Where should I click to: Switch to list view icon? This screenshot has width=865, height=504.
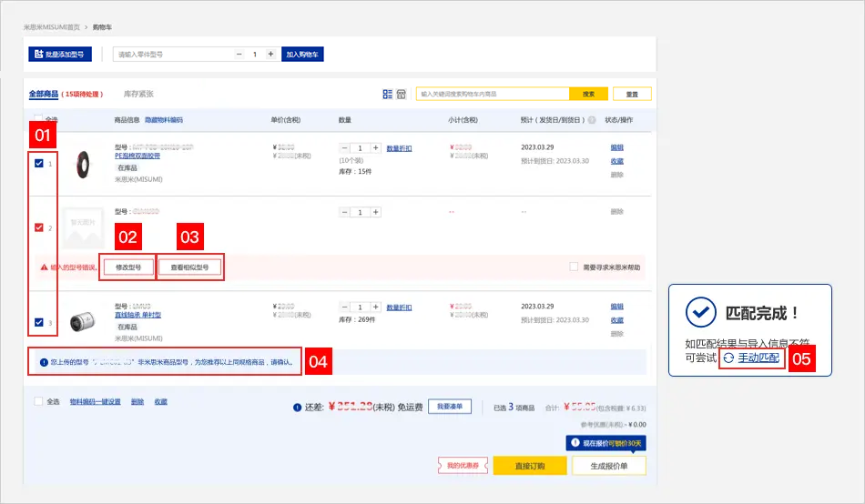point(388,94)
